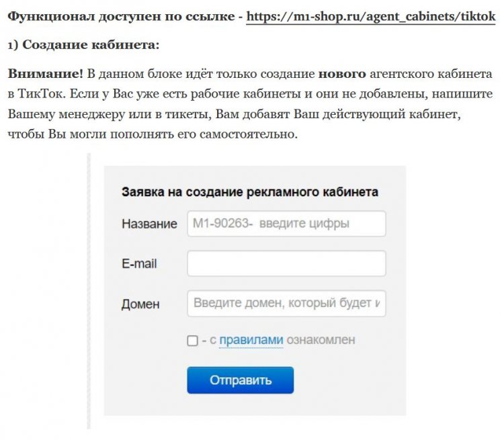Click the bold Внимание! word
The width and height of the screenshot is (504, 440).
[x=45, y=74]
